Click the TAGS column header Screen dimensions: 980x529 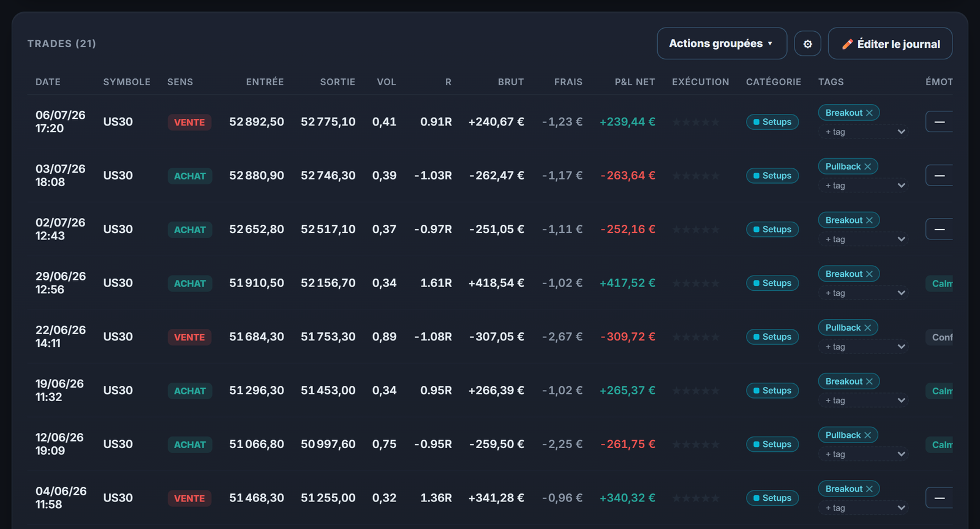click(x=831, y=82)
